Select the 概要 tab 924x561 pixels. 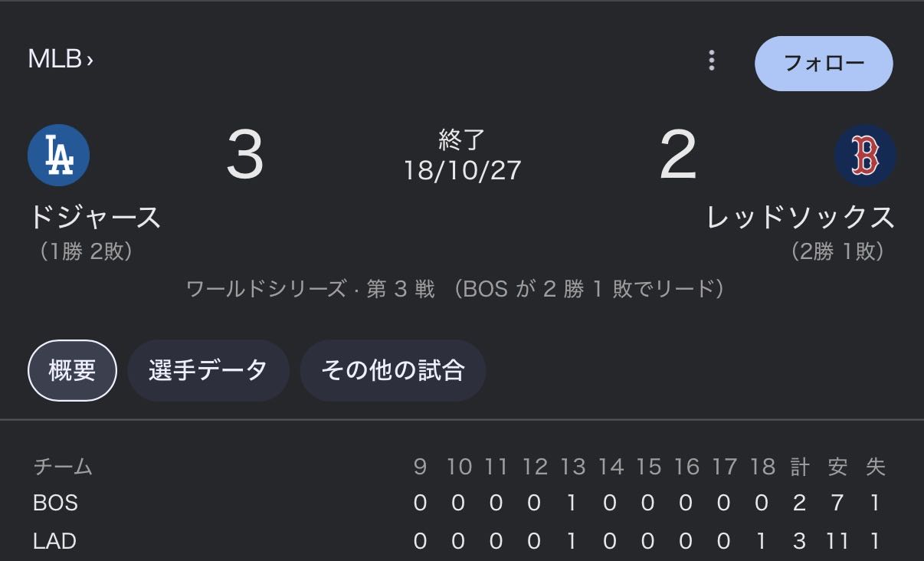tap(72, 370)
